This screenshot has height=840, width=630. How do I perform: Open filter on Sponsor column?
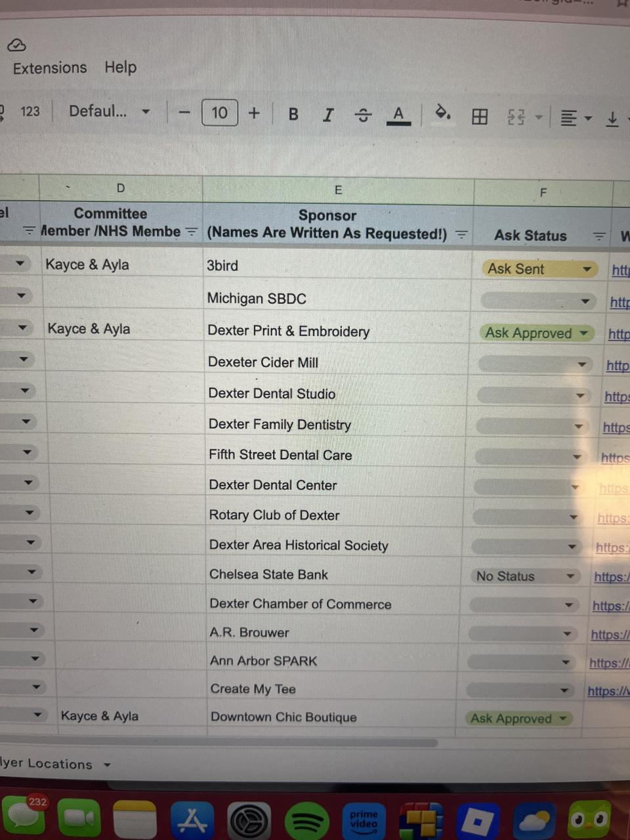(461, 234)
